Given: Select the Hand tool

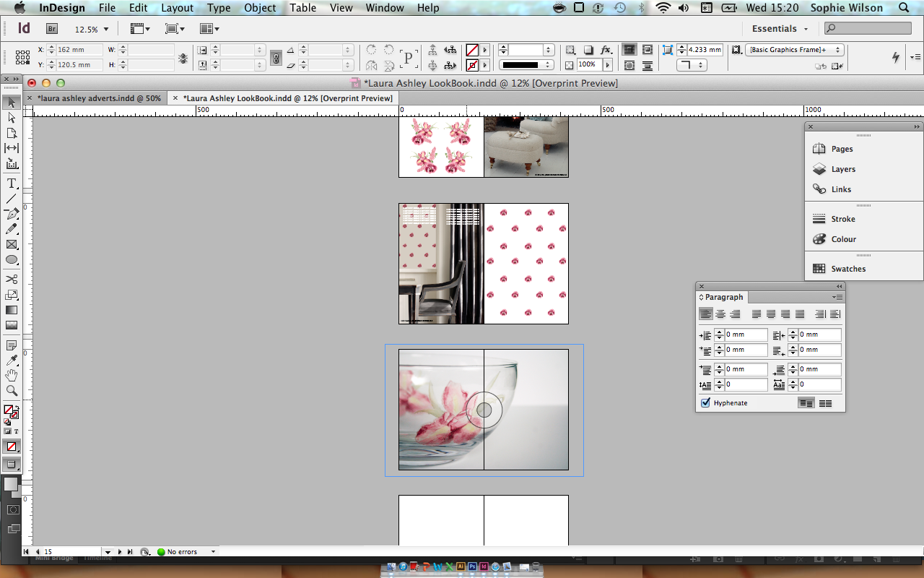Looking at the screenshot, I should click(x=12, y=376).
